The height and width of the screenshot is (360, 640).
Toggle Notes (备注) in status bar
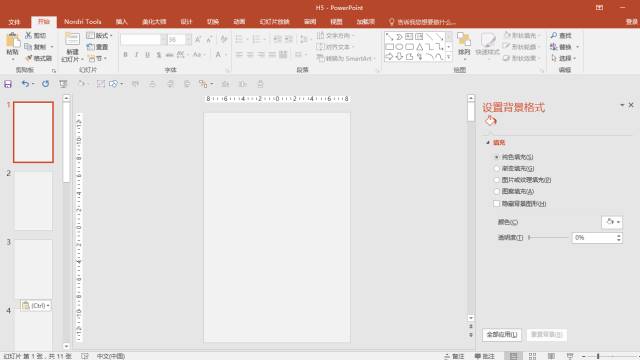tap(454, 356)
